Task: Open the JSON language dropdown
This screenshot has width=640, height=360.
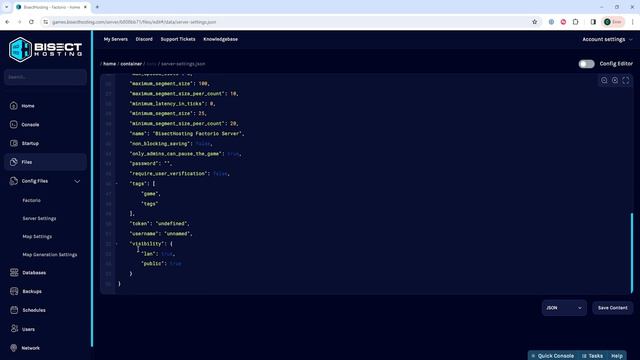Action: pyautogui.click(x=564, y=308)
